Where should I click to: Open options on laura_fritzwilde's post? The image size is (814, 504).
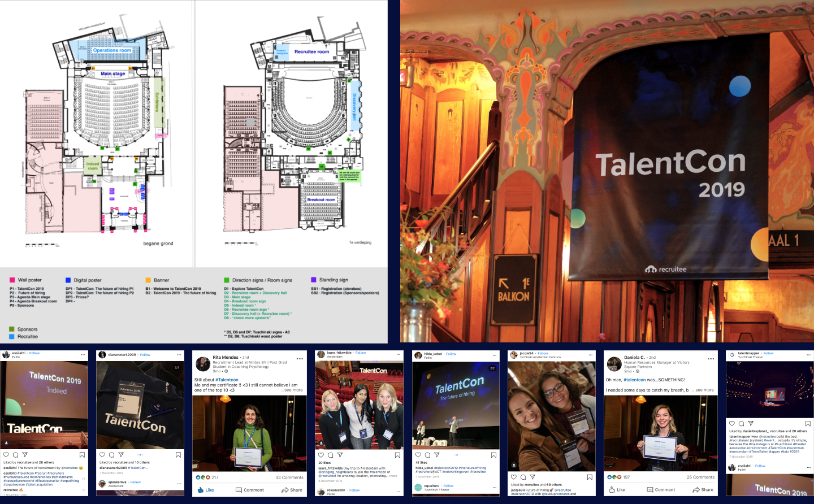[x=399, y=354]
